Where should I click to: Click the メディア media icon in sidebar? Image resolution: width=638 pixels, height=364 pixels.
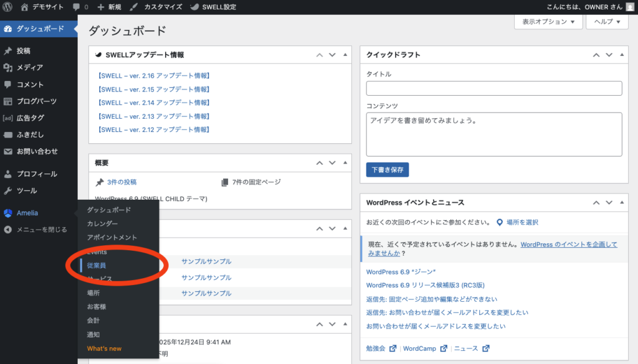point(7,68)
